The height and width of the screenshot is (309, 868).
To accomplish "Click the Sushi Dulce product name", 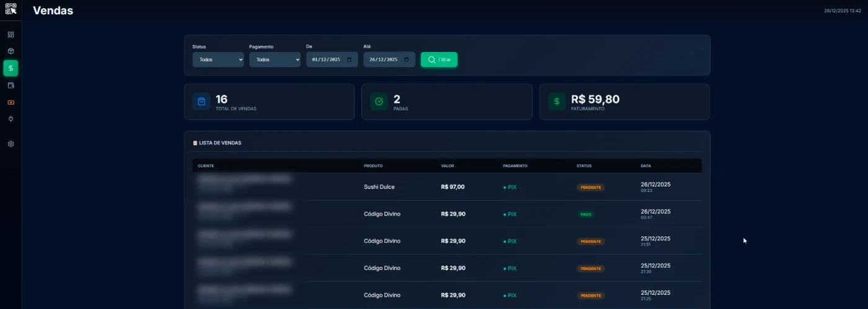I will 379,187.
